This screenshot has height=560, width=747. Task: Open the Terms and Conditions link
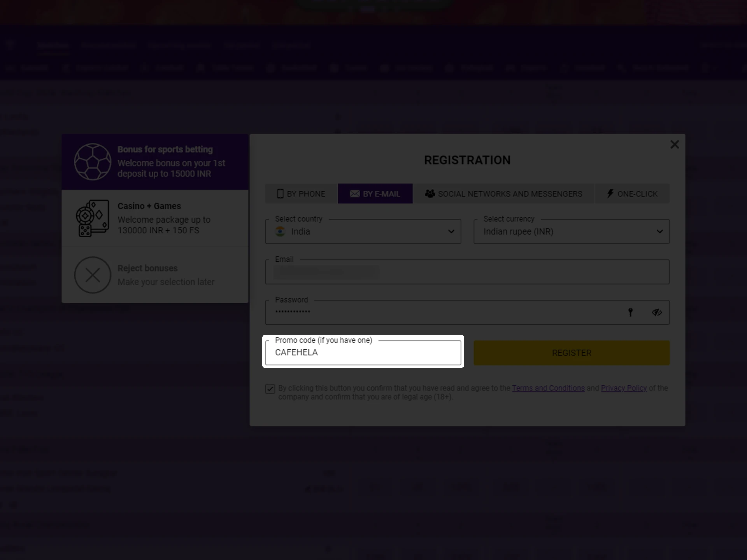[x=548, y=388]
